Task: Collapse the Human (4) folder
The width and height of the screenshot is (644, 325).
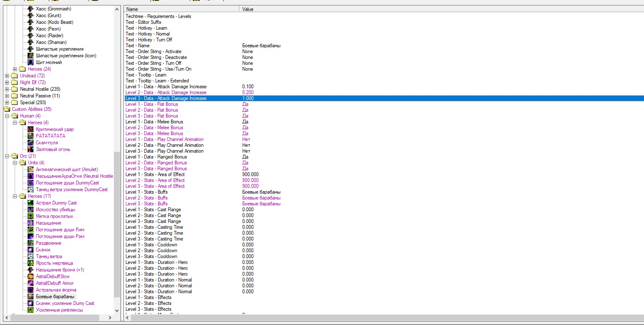Action: pyautogui.click(x=7, y=116)
